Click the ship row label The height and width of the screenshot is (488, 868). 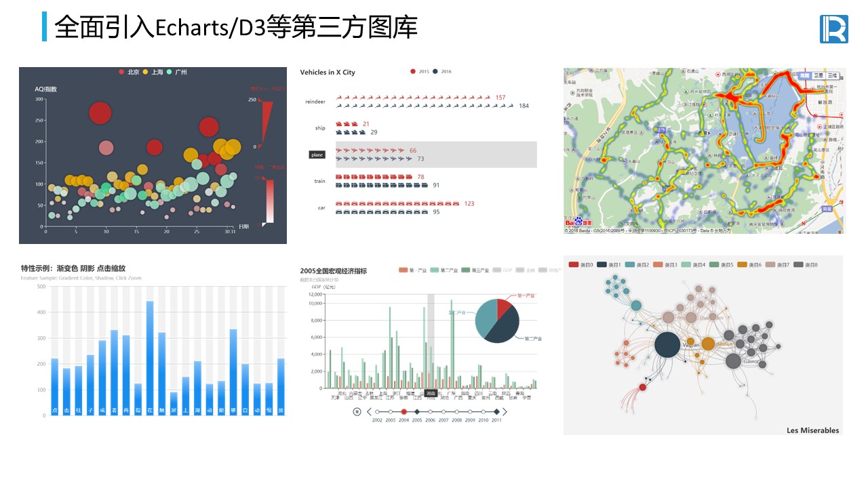coord(320,128)
